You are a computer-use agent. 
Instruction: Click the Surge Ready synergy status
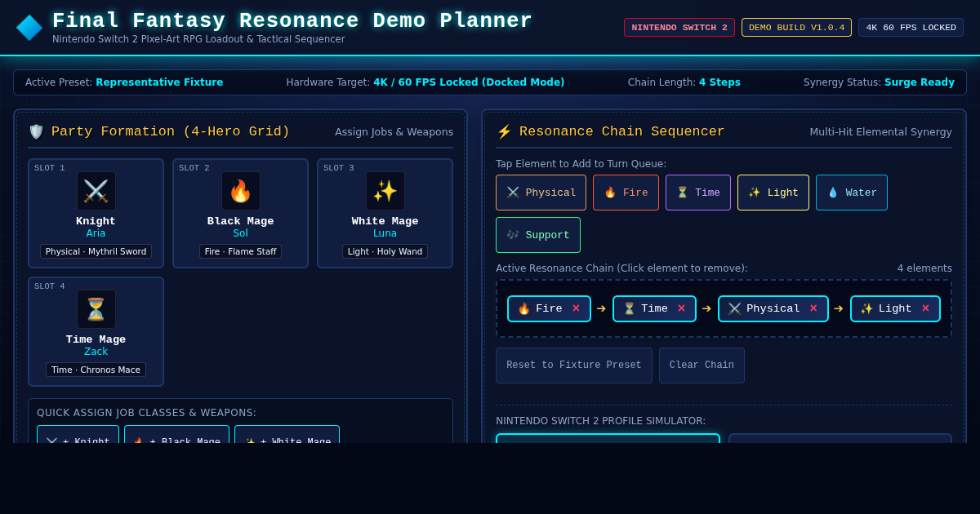[x=920, y=82]
